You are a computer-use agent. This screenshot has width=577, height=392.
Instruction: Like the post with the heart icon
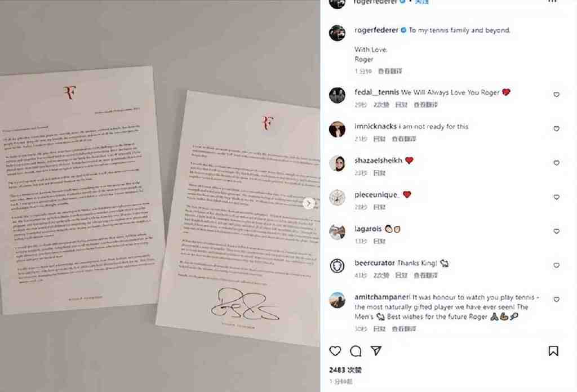point(335,351)
